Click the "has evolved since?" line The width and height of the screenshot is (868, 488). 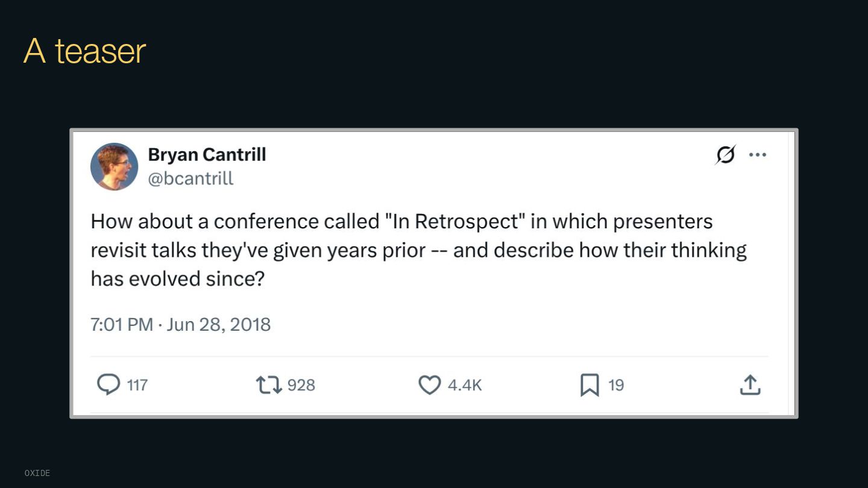point(178,278)
